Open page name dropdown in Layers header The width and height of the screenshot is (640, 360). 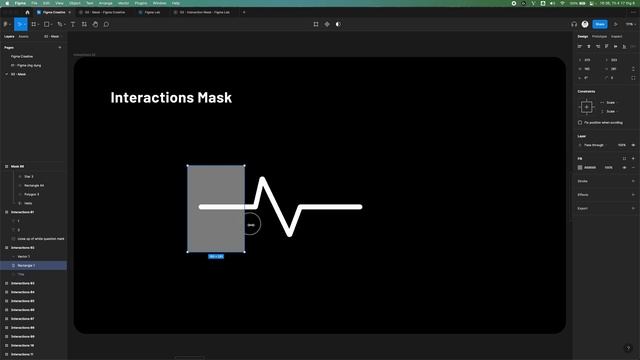tap(52, 36)
